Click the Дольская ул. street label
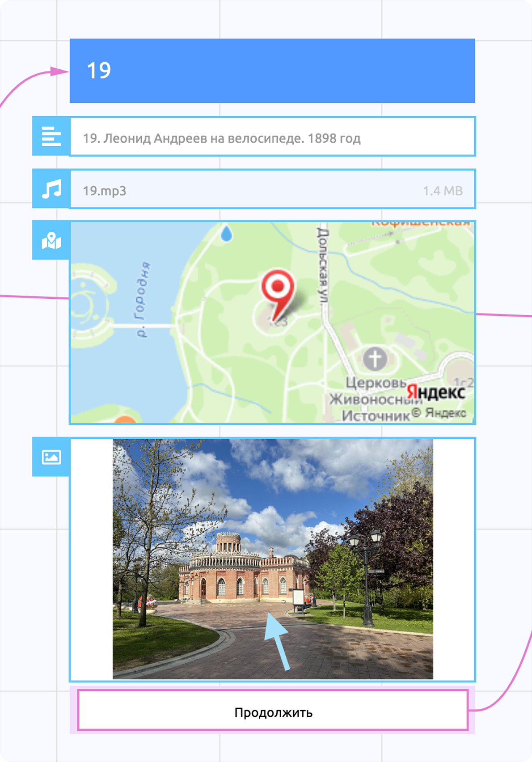The height and width of the screenshot is (762, 532). [x=323, y=265]
